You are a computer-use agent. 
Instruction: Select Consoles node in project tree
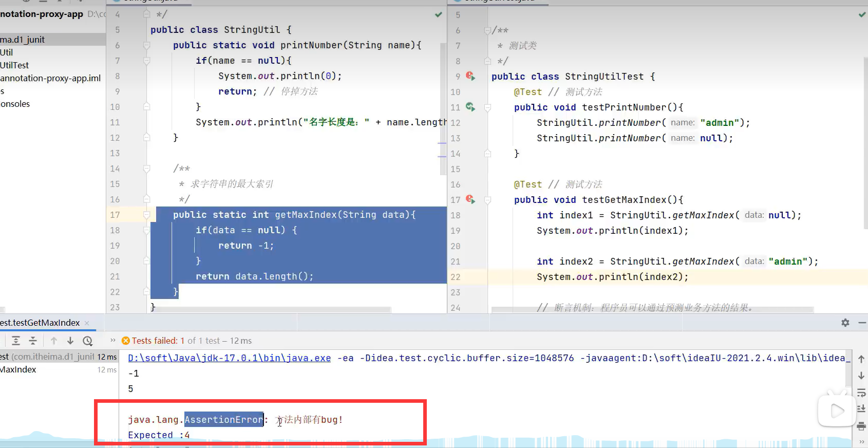pyautogui.click(x=15, y=104)
